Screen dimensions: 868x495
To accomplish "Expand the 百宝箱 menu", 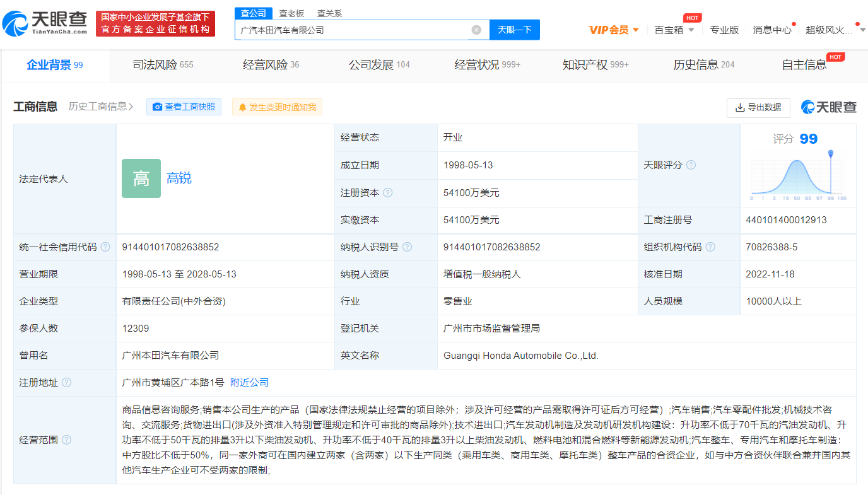I will click(x=674, y=30).
